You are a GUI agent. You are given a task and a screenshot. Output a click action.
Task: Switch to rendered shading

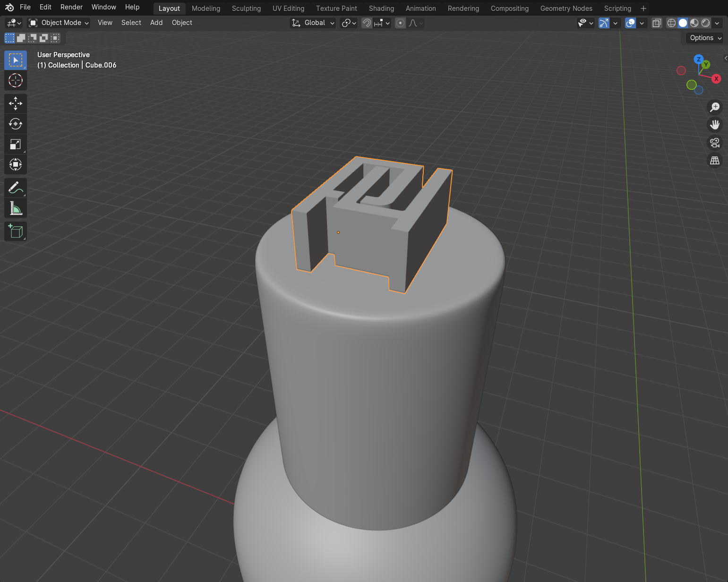pos(705,23)
